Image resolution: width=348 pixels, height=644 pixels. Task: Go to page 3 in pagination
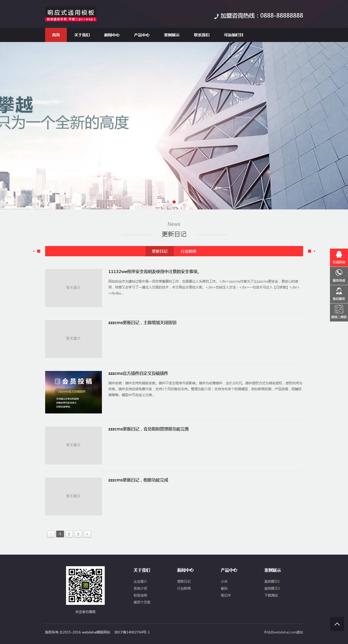point(78,534)
